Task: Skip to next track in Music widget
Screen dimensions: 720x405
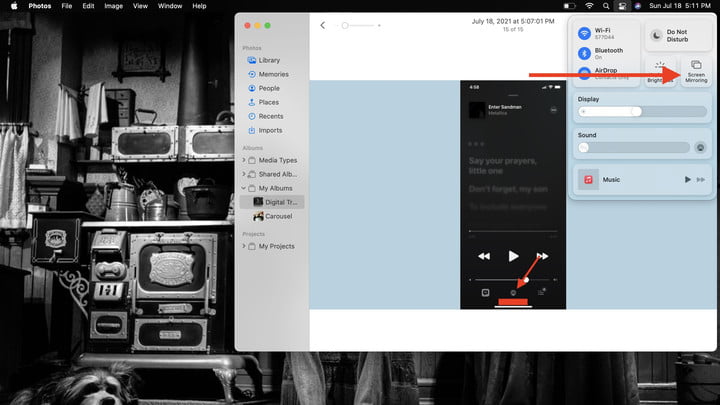Action: [x=702, y=179]
